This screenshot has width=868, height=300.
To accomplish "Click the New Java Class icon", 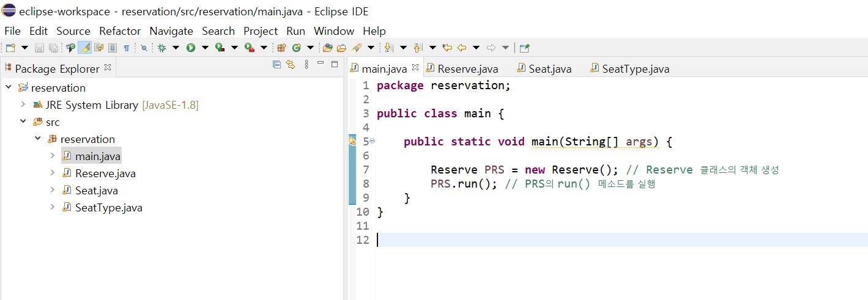I will 296,48.
